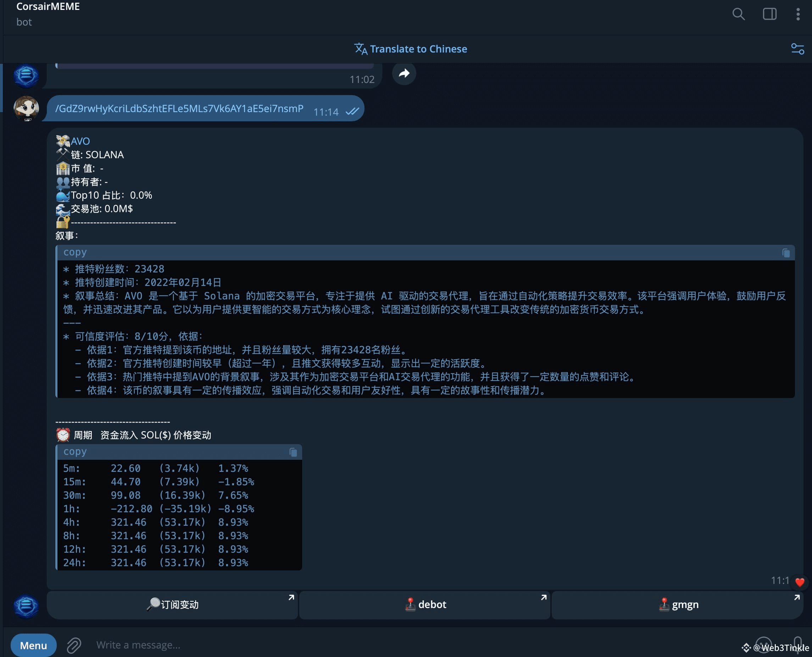Click the 8h row of the inflow table
Screen dimensions: 812x657
156,536
